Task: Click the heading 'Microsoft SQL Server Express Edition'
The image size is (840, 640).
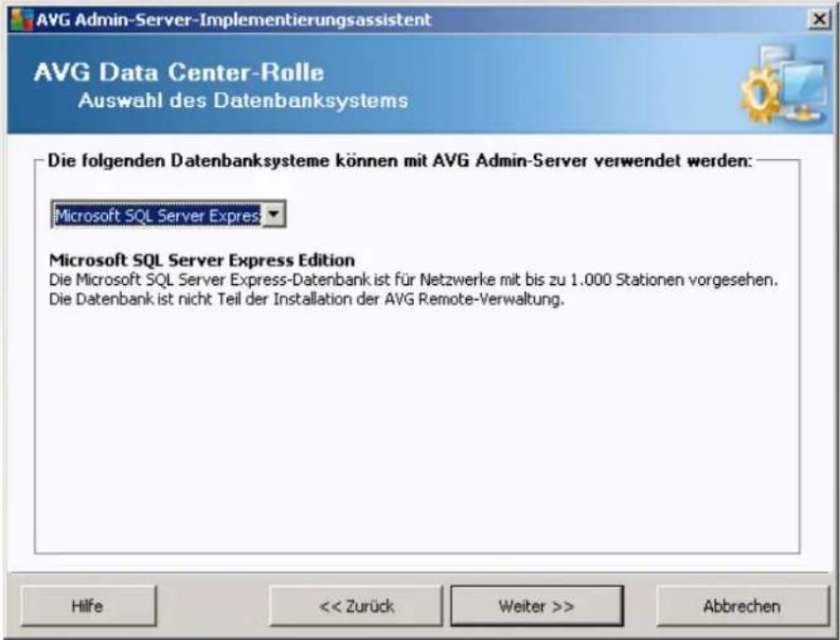Action: [202, 260]
